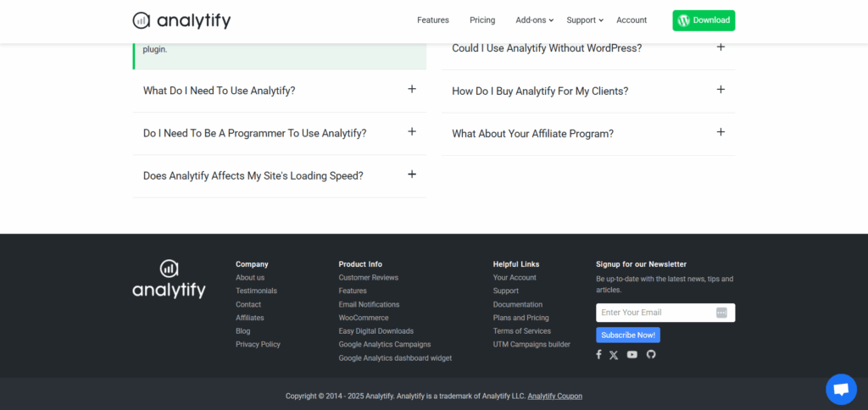Click the Subscribe Now! button
Viewport: 868px width, 410px height.
pos(628,335)
